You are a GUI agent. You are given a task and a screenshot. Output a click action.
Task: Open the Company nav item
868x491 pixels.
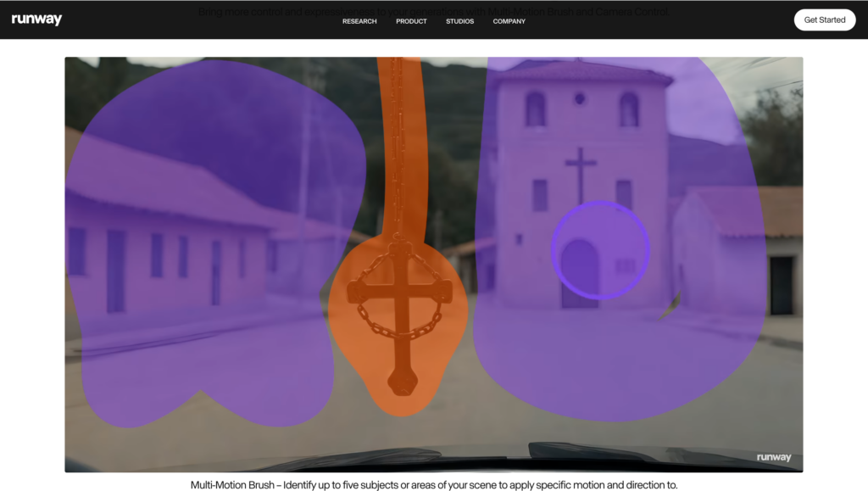pos(509,21)
